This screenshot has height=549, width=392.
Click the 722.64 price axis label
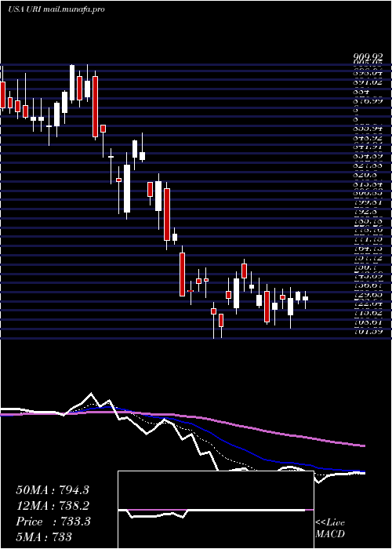tap(368, 304)
